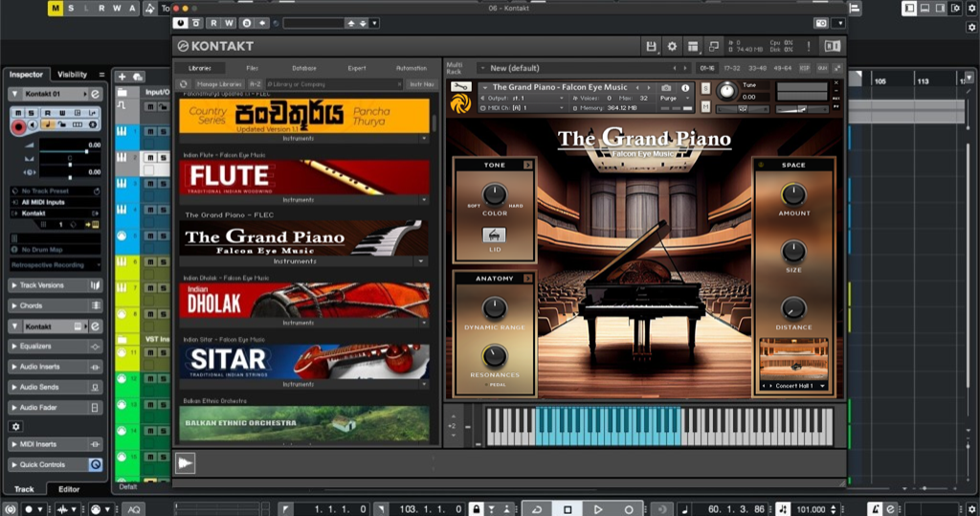Click the SITAR library banner
Screen dimensions: 980x516
pos(303,361)
